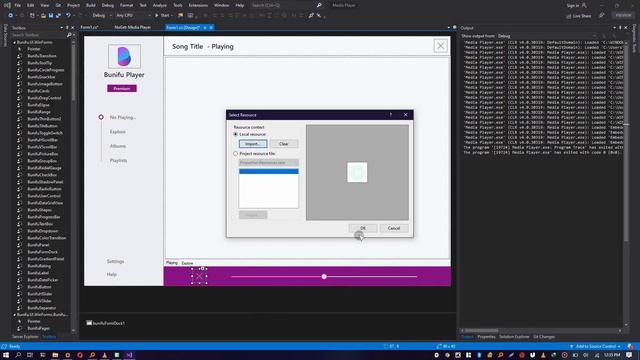Image resolution: width=640 pixels, height=360 pixels.
Task: Close the Form1.cs [Design] tab
Action: tap(211, 27)
